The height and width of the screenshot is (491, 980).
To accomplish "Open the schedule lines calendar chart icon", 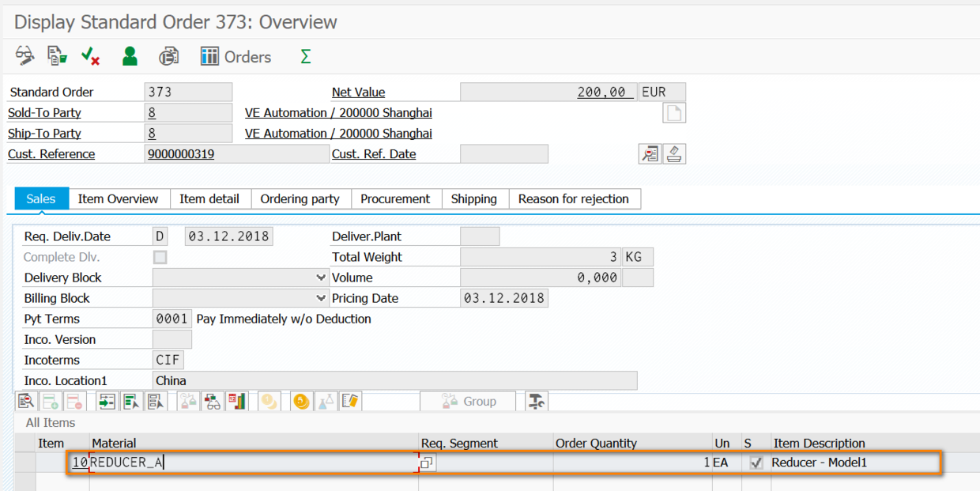I will (237, 402).
